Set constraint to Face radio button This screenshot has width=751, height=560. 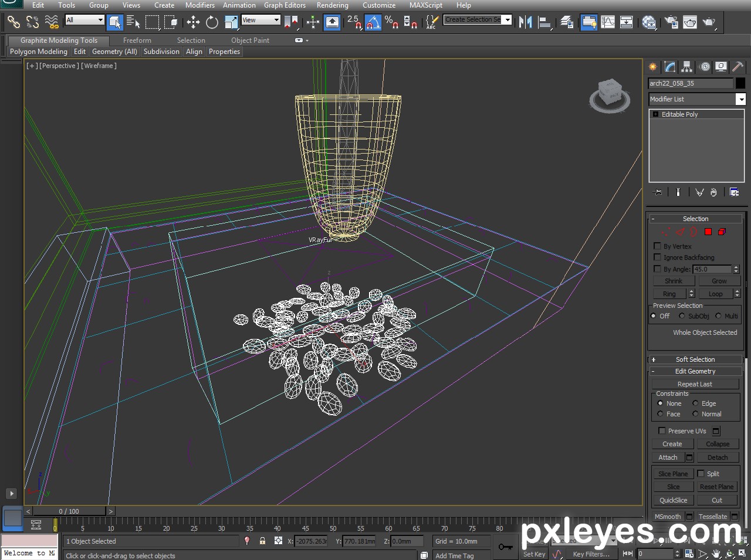click(660, 413)
